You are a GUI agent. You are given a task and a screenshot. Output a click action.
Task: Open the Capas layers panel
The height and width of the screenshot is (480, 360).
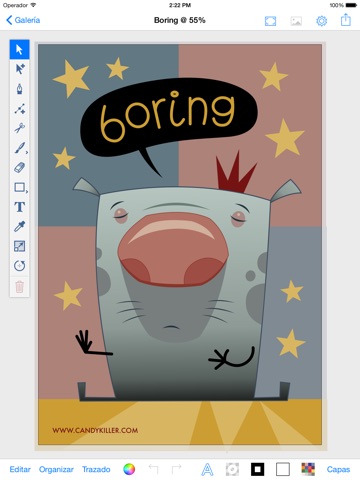tap(338, 469)
